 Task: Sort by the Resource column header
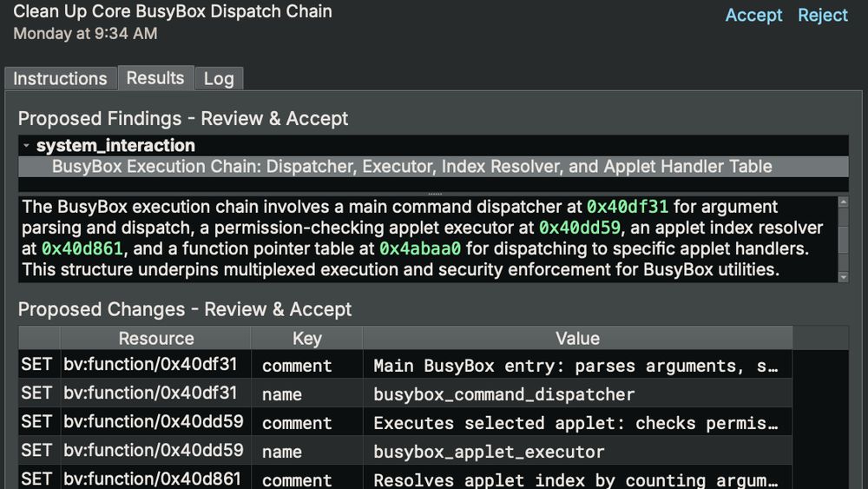click(155, 338)
